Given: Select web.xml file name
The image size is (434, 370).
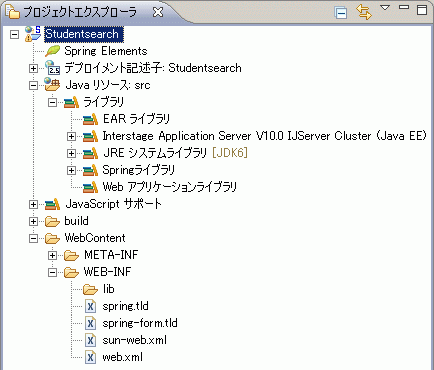Looking at the screenshot, I should coord(123,357).
